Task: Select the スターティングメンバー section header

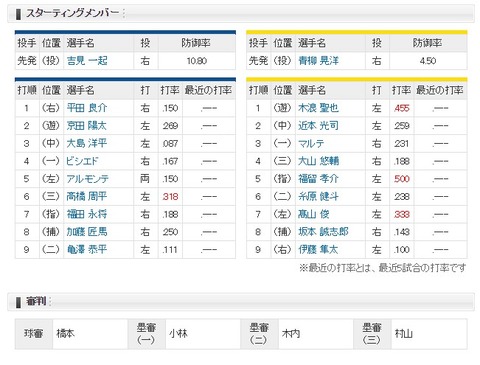Action: click(x=241, y=13)
